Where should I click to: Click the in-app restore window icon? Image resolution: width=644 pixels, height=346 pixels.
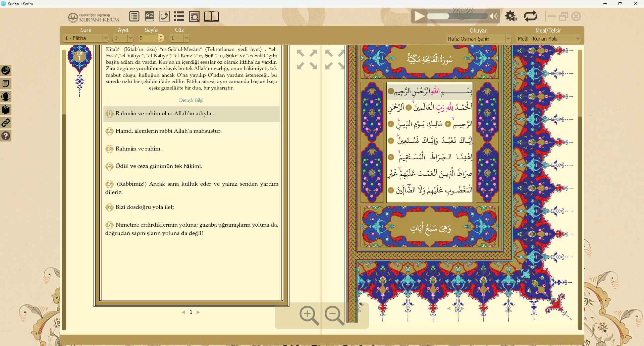click(x=564, y=16)
